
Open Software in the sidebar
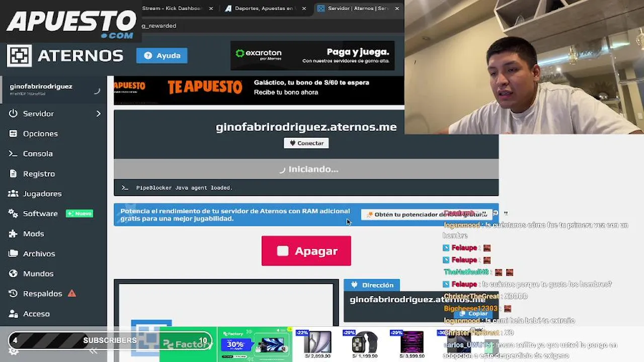pos(40,214)
